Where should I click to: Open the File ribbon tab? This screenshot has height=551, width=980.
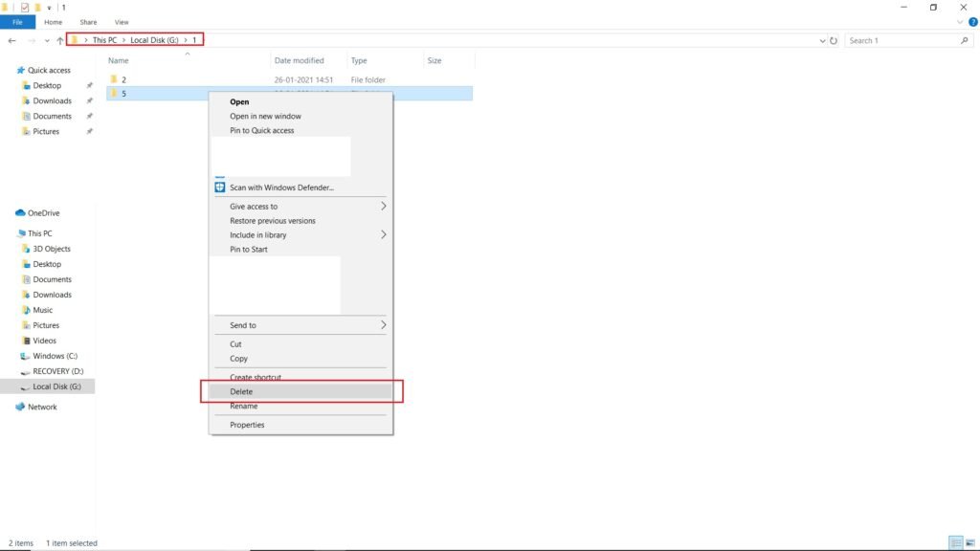coord(17,22)
